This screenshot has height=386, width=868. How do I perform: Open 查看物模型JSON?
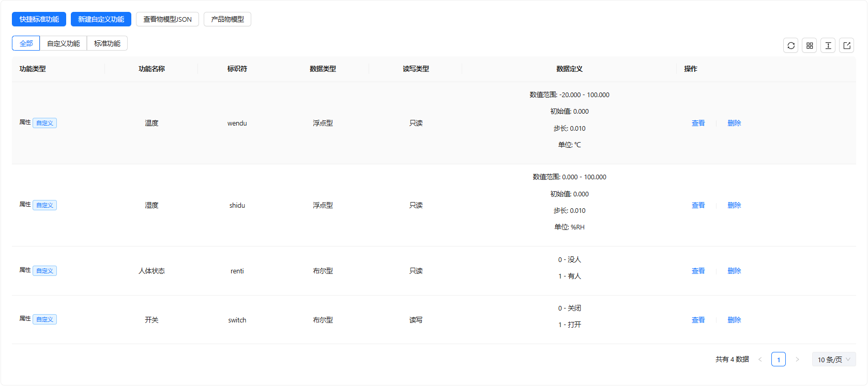pyautogui.click(x=167, y=19)
